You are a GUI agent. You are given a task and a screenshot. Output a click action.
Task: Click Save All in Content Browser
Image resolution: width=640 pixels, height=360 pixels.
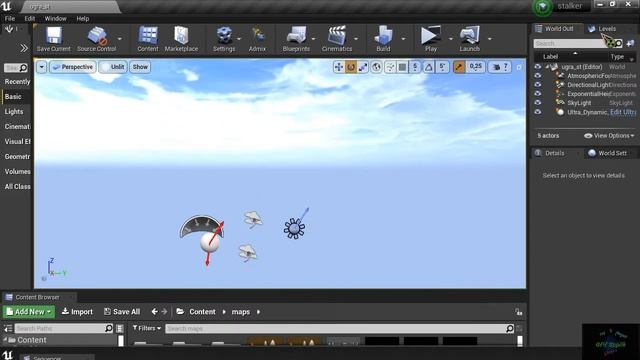(122, 312)
